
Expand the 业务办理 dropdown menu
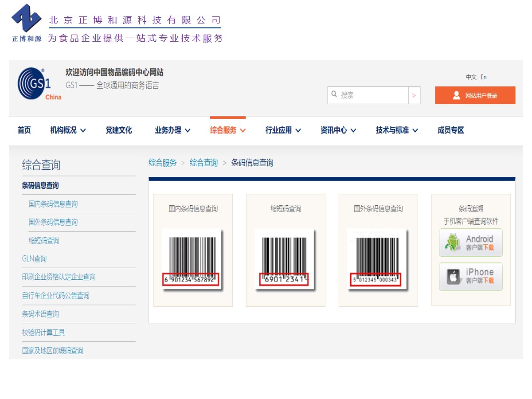pos(172,130)
